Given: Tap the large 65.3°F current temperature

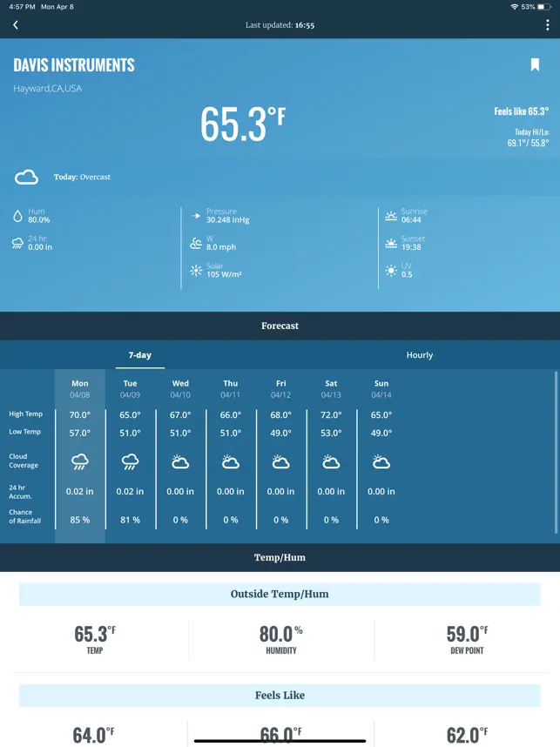Looking at the screenshot, I should [x=243, y=124].
